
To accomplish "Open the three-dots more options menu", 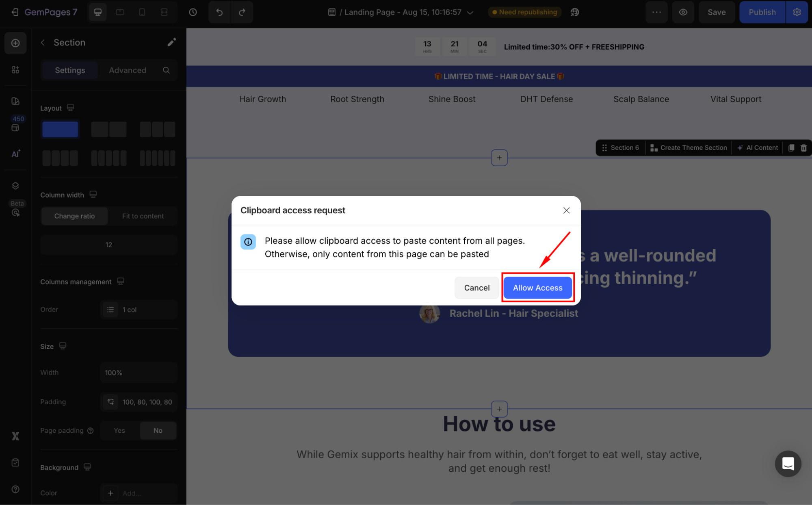I will coord(656,12).
